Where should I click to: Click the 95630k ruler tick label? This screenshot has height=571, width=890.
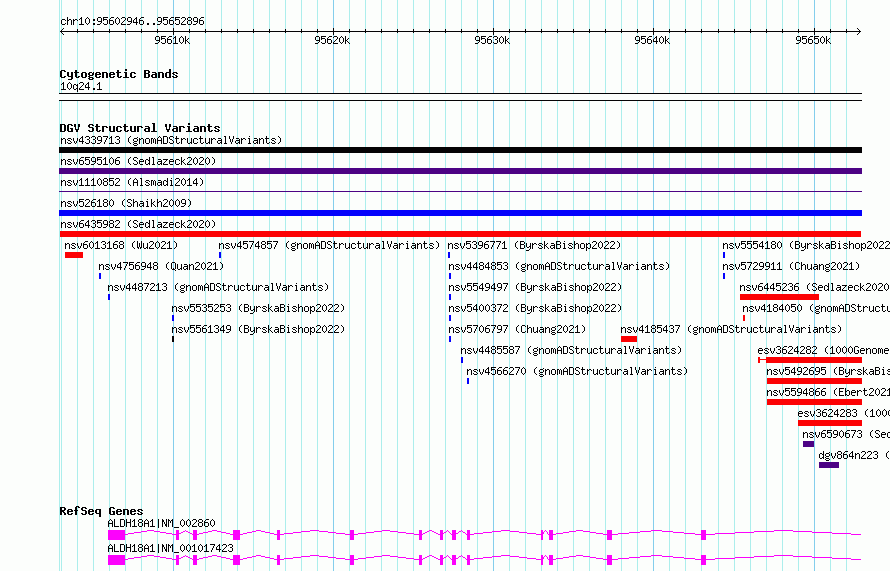492,40
